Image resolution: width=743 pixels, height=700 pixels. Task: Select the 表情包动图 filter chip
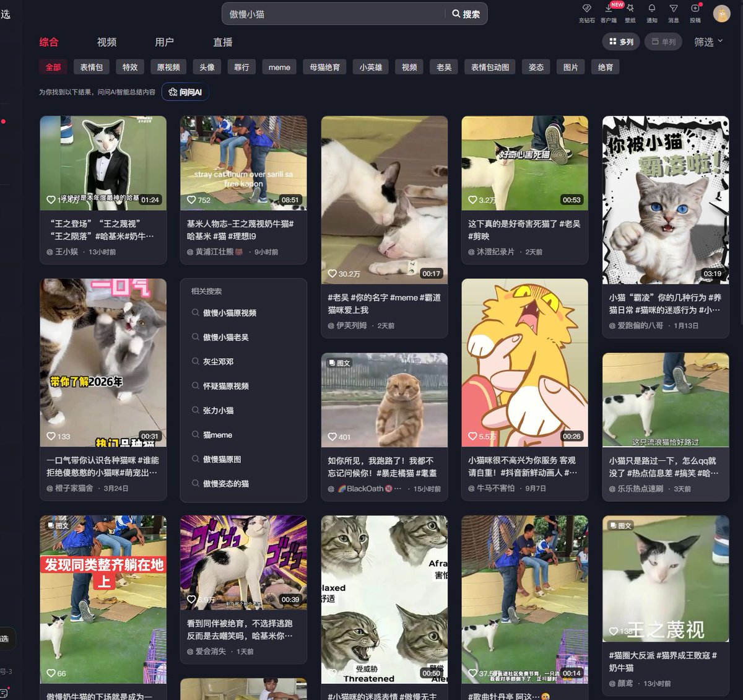490,67
